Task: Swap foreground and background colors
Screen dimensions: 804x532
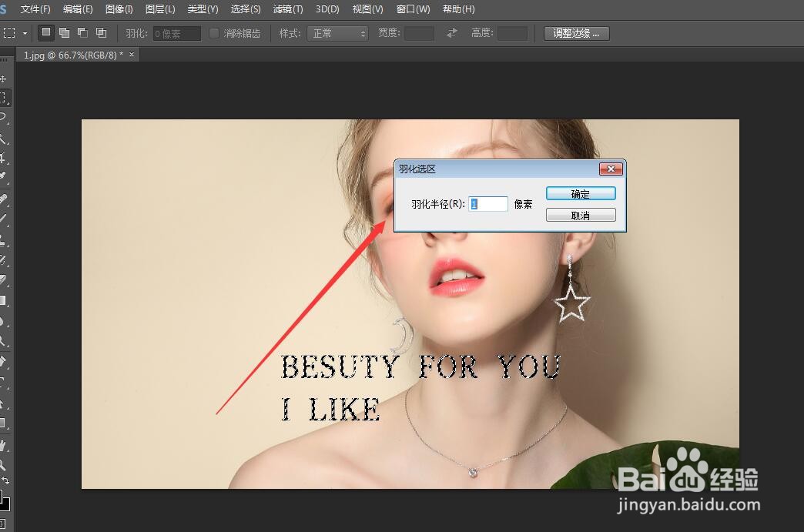Action: click(5, 480)
